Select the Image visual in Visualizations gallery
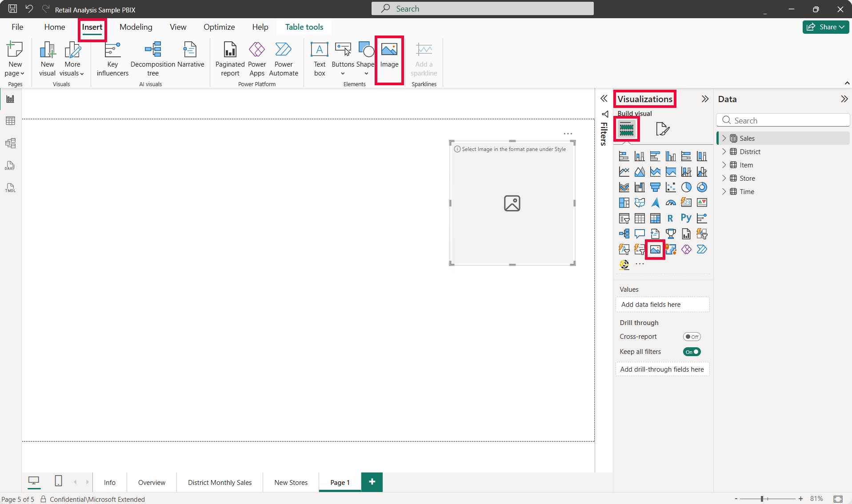The height and width of the screenshot is (504, 852). pyautogui.click(x=655, y=249)
